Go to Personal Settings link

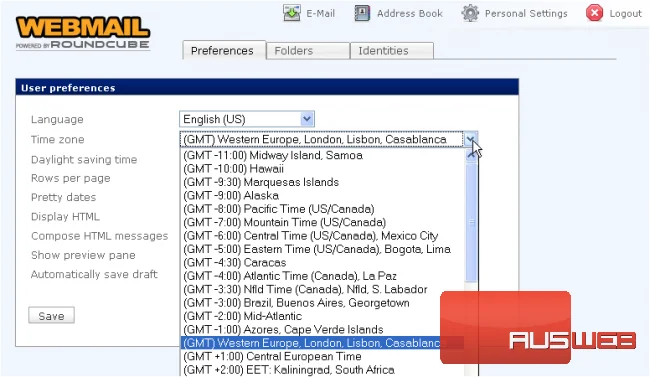click(x=526, y=13)
